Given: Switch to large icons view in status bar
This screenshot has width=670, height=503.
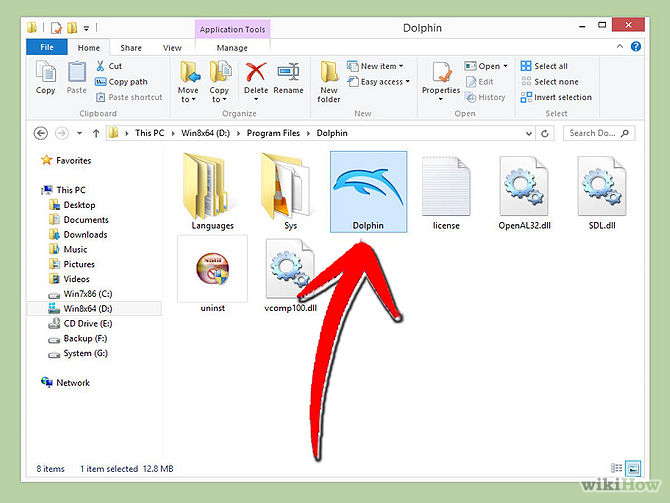Looking at the screenshot, I should pos(633,468).
